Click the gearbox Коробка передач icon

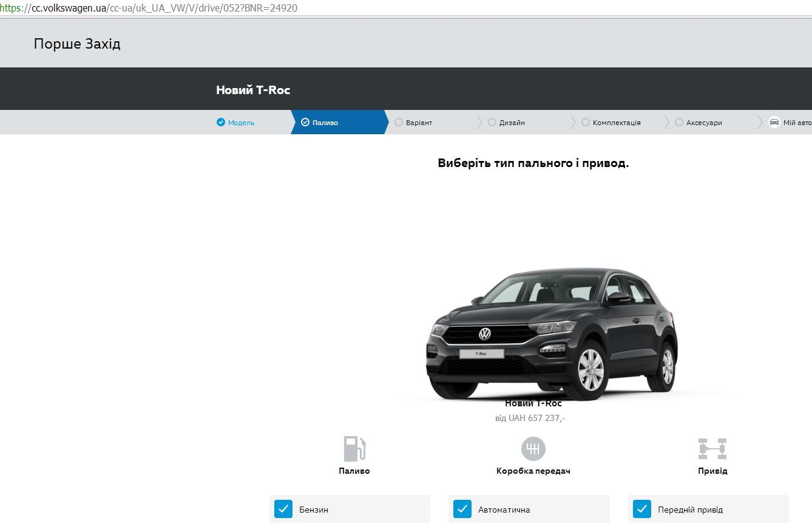pyautogui.click(x=533, y=449)
